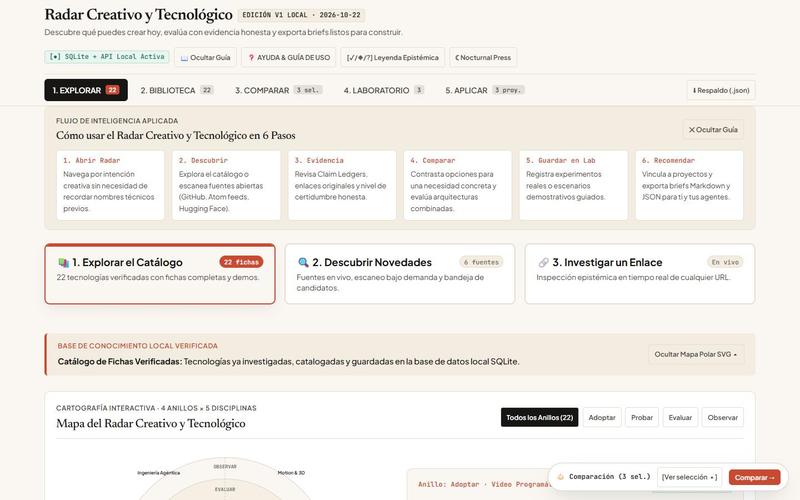The height and width of the screenshot is (500, 800).
Task: Click the Motion & 3D label on radar map
Action: coord(291,473)
